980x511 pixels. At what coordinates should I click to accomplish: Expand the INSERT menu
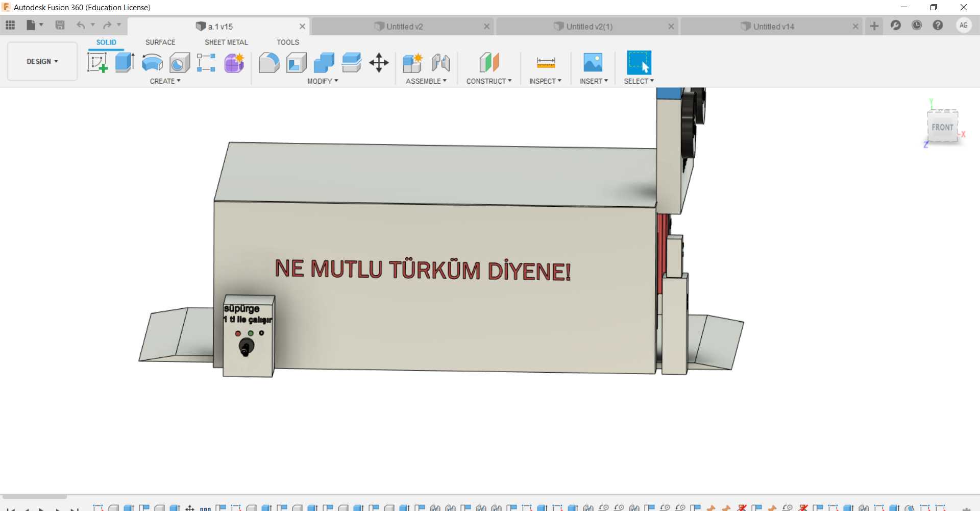pos(594,81)
